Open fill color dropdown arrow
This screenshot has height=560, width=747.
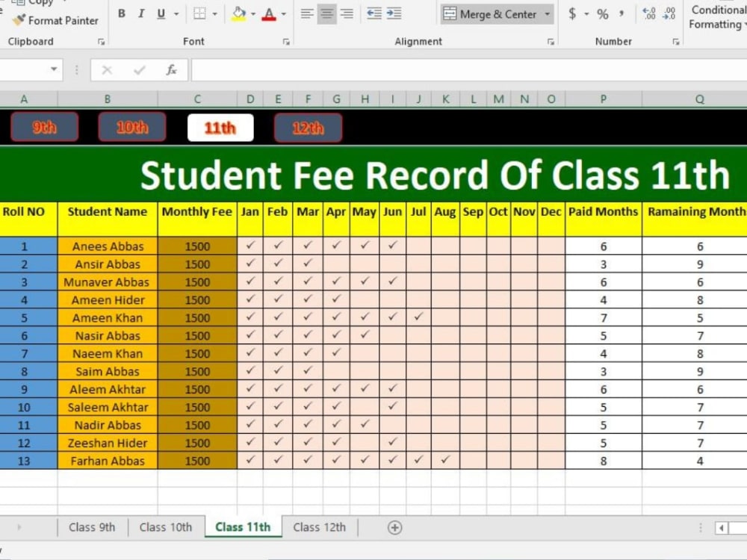pos(253,14)
